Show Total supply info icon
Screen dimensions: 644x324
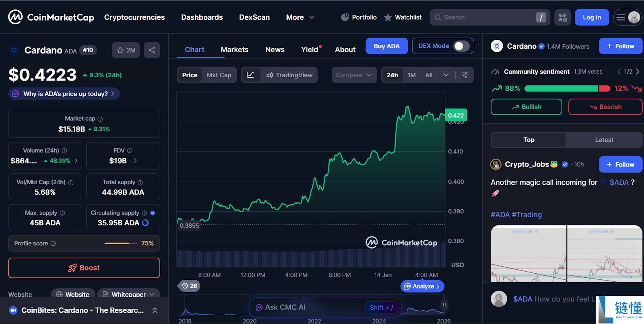click(x=140, y=182)
